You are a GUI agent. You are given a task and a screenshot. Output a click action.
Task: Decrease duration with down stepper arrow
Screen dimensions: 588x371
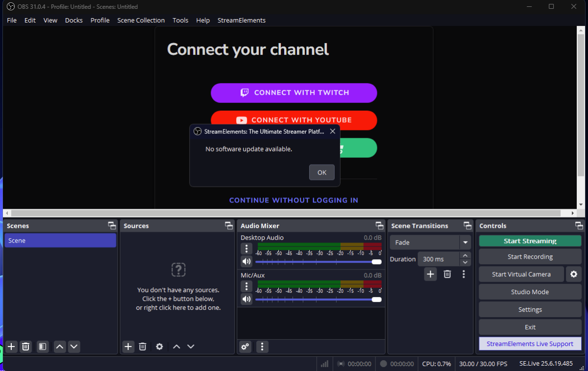point(465,262)
